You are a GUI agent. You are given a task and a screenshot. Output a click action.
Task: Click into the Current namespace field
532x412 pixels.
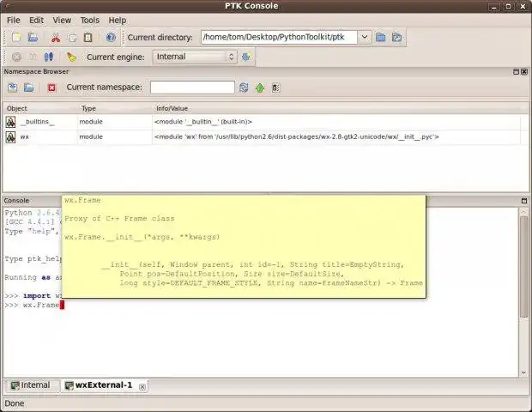click(x=192, y=88)
